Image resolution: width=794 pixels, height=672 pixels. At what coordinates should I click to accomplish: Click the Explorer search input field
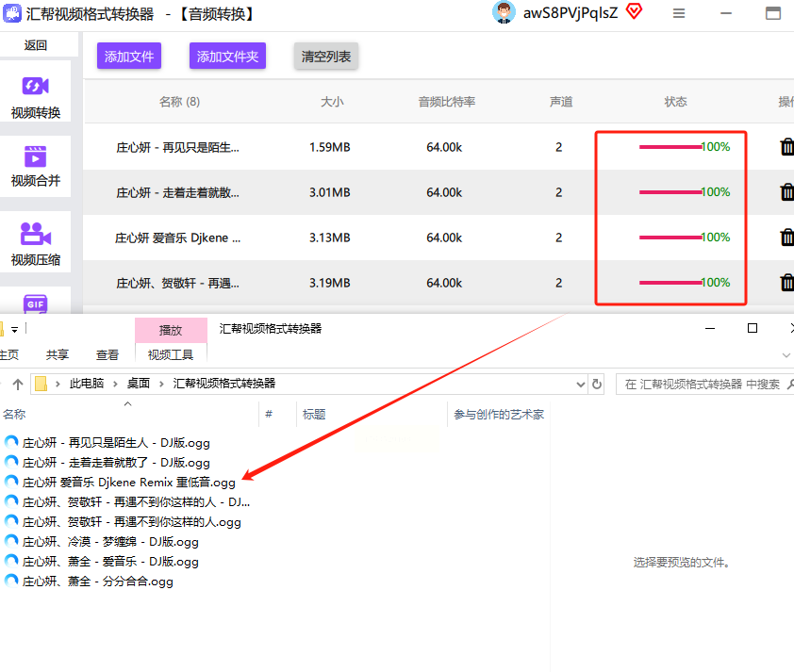point(703,385)
